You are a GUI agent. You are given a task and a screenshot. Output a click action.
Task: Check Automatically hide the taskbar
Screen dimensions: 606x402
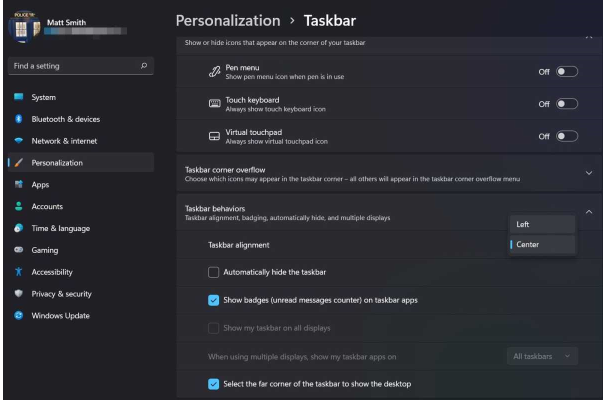pos(214,272)
